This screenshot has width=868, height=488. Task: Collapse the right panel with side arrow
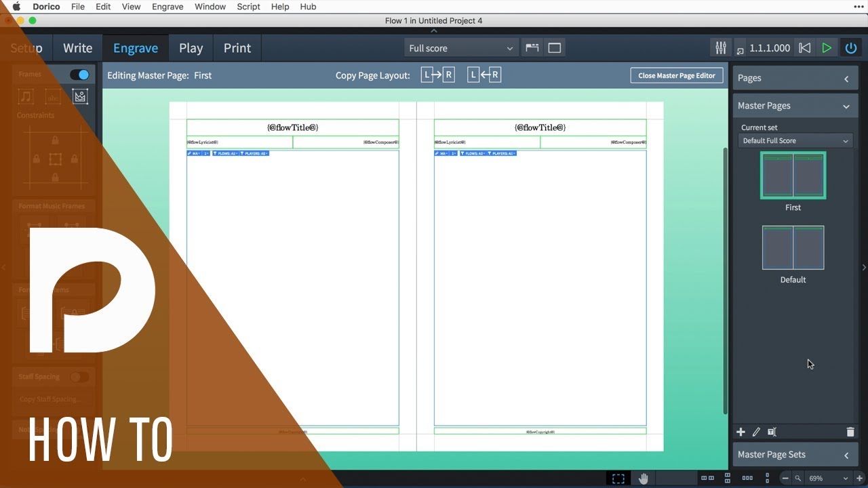(864, 267)
